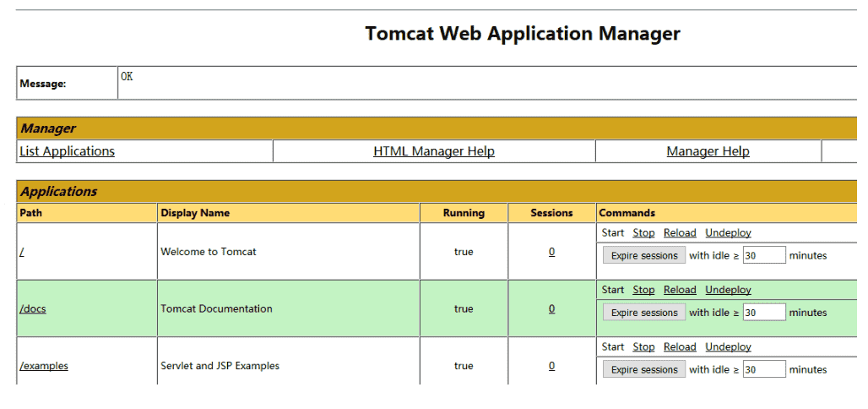
Task: Undeploy the /docs application
Action: (x=728, y=290)
